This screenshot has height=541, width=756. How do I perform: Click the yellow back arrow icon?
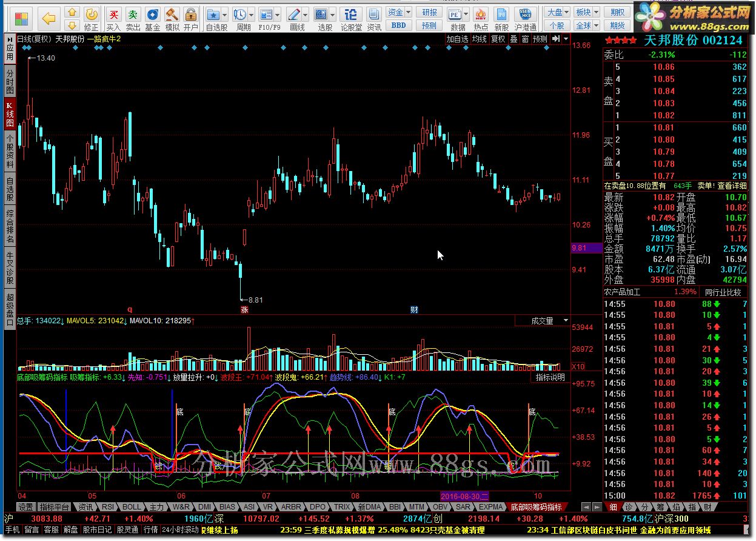point(49,18)
